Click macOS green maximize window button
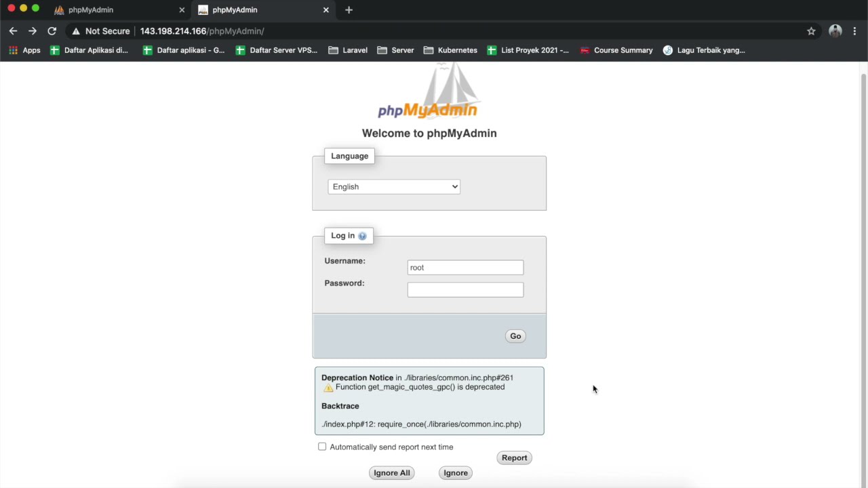 tap(36, 8)
